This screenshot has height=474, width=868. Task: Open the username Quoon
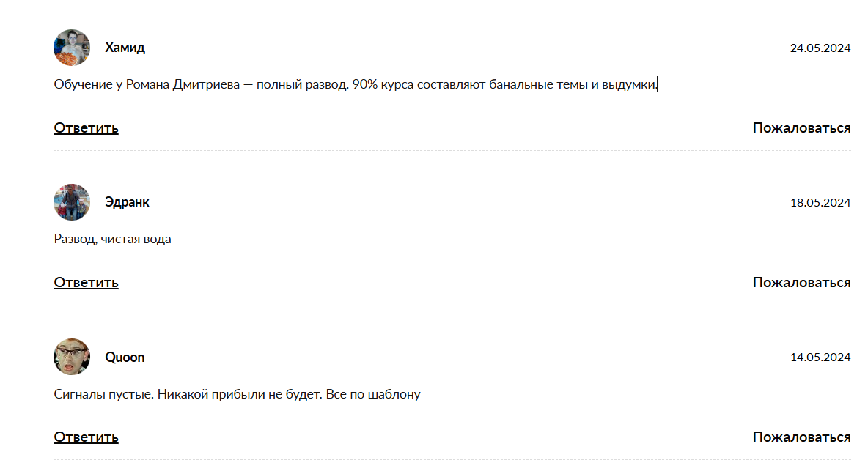[125, 358]
